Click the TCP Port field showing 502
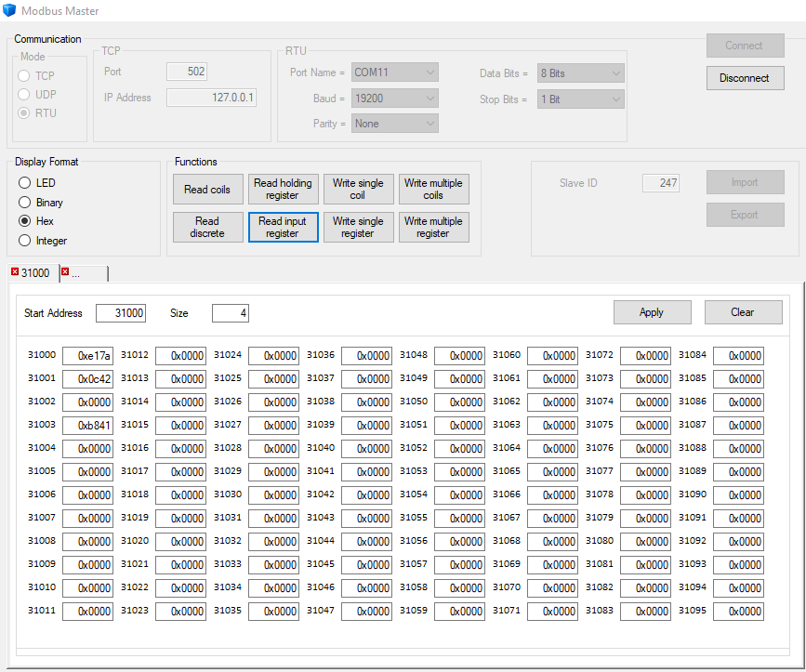Screen dimensions: 806x672 tap(187, 72)
